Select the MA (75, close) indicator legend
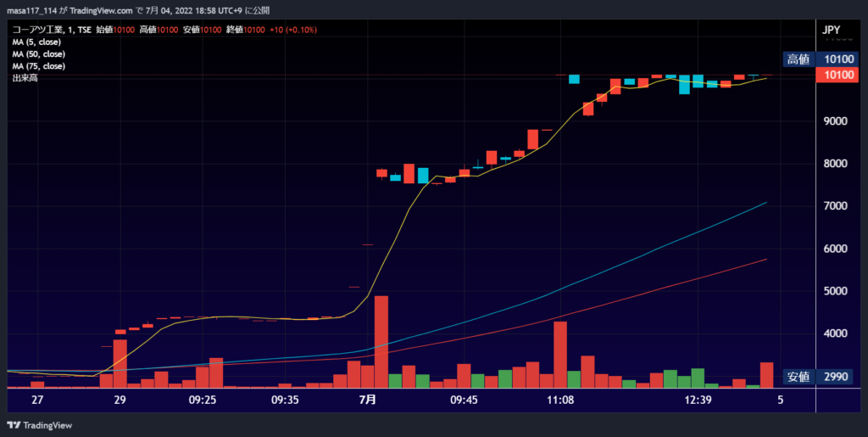Screen dimensions: 868x437 pyautogui.click(x=39, y=66)
